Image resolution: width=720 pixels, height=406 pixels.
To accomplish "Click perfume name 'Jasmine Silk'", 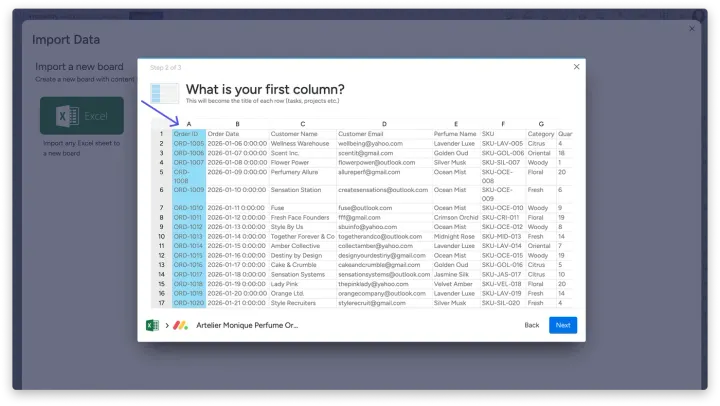I will tap(451, 274).
